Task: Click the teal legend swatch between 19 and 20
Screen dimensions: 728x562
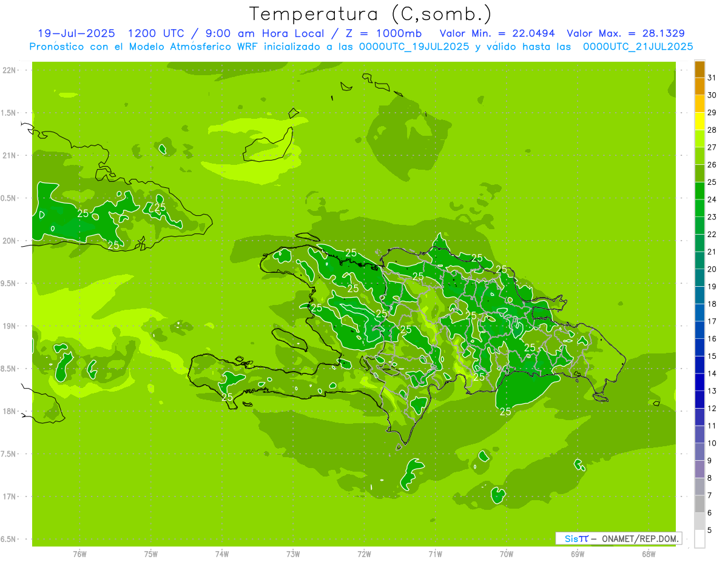Action: [699, 278]
